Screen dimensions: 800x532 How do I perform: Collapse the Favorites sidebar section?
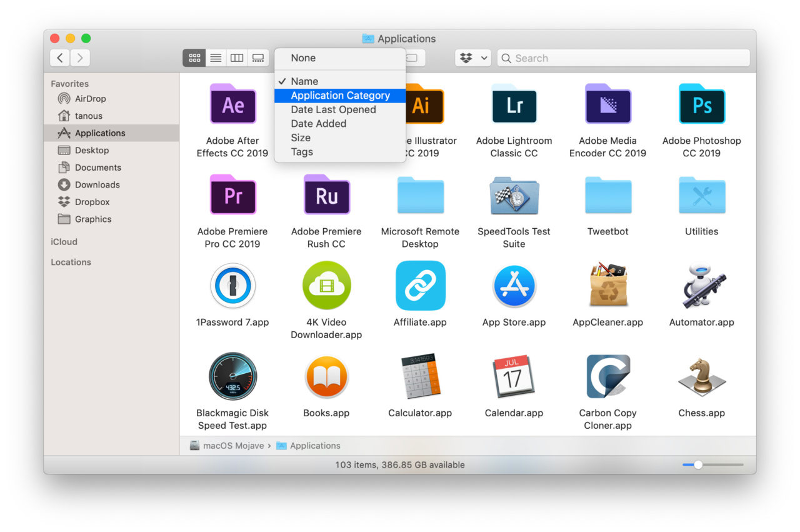[69, 84]
